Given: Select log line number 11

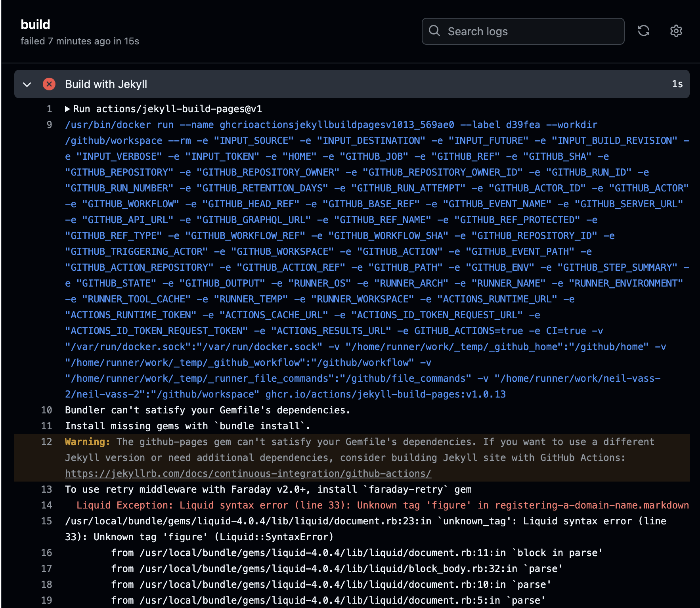Looking at the screenshot, I should tap(47, 426).
